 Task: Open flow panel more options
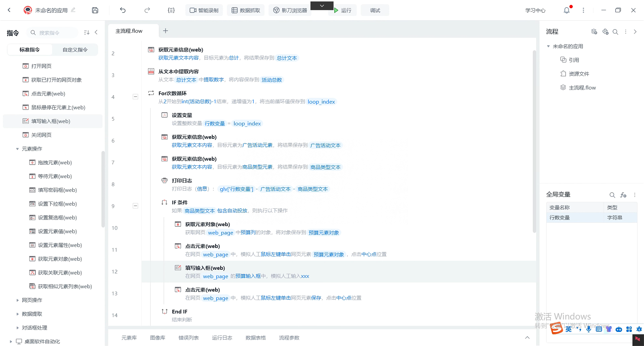point(626,32)
